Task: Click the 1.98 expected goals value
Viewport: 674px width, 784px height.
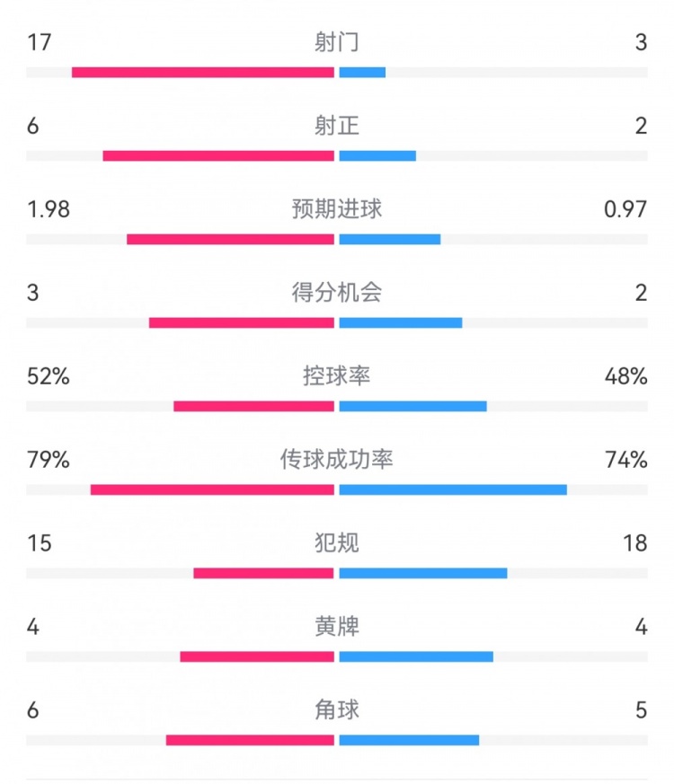Action: [49, 209]
